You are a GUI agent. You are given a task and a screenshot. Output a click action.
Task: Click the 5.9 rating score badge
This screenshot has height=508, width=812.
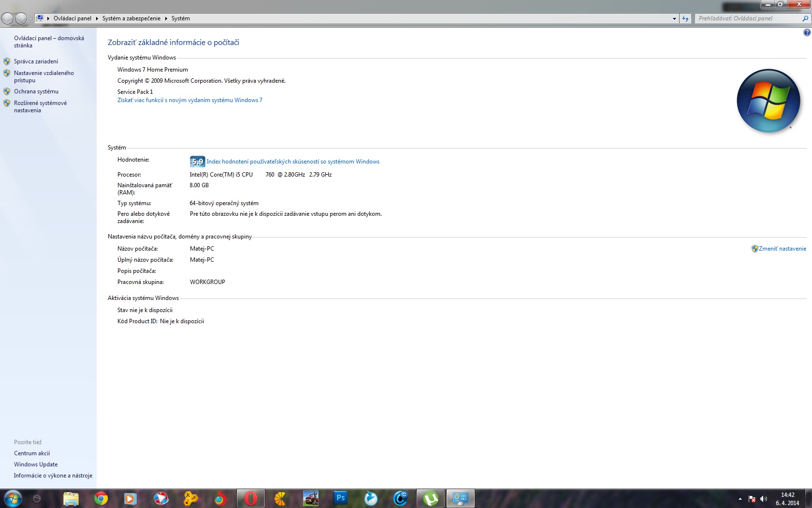[197, 162]
